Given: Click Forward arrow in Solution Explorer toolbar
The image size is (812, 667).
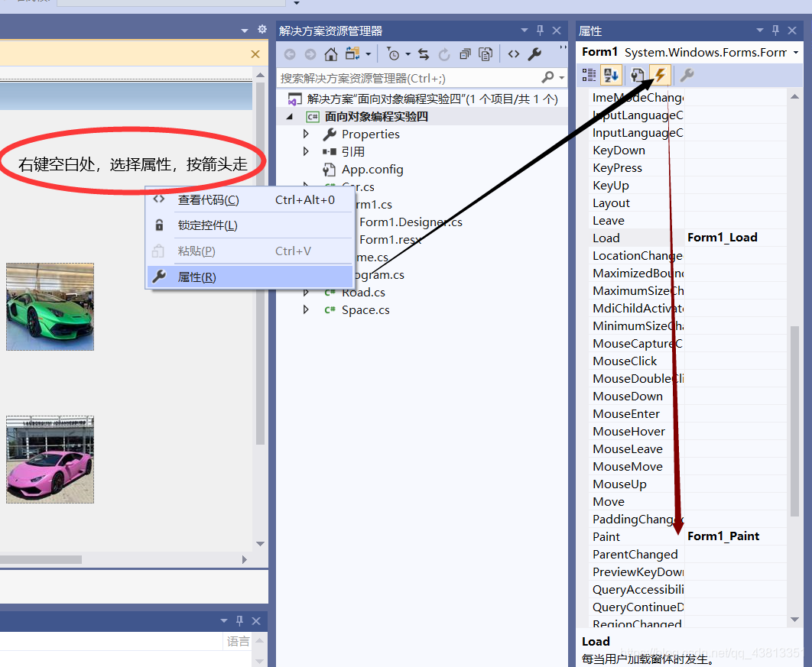Looking at the screenshot, I should click(310, 54).
